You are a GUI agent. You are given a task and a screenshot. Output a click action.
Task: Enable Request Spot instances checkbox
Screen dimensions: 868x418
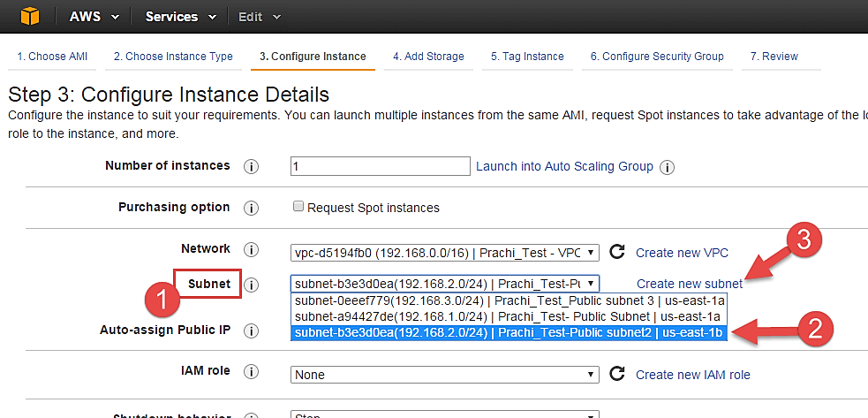(x=299, y=208)
